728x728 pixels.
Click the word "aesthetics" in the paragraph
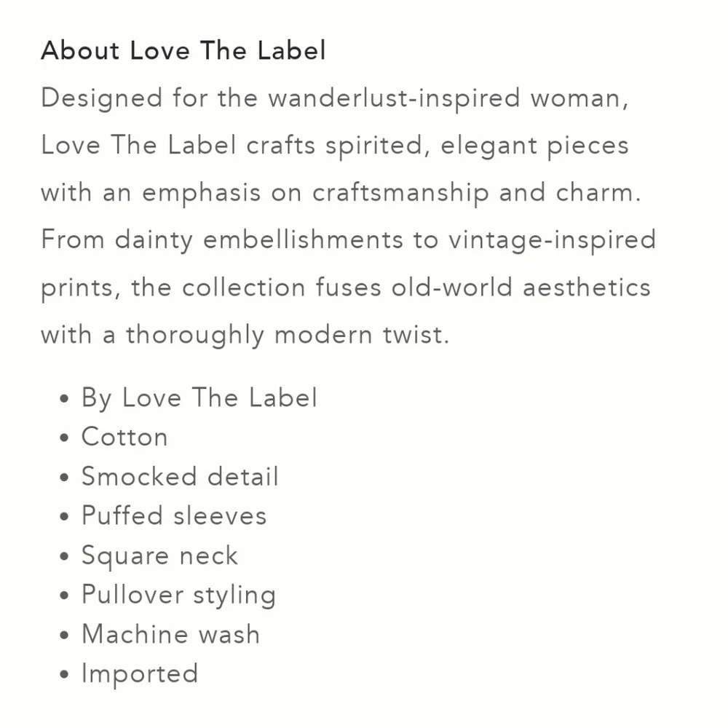coord(586,288)
